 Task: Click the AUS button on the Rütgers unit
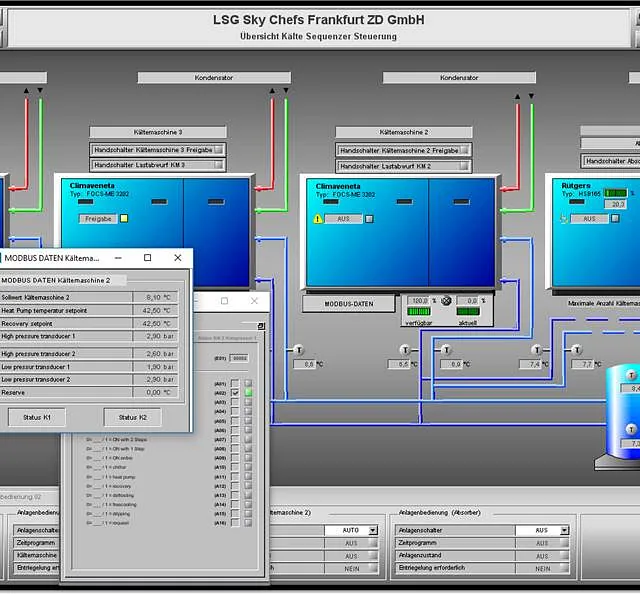pyautogui.click(x=589, y=219)
